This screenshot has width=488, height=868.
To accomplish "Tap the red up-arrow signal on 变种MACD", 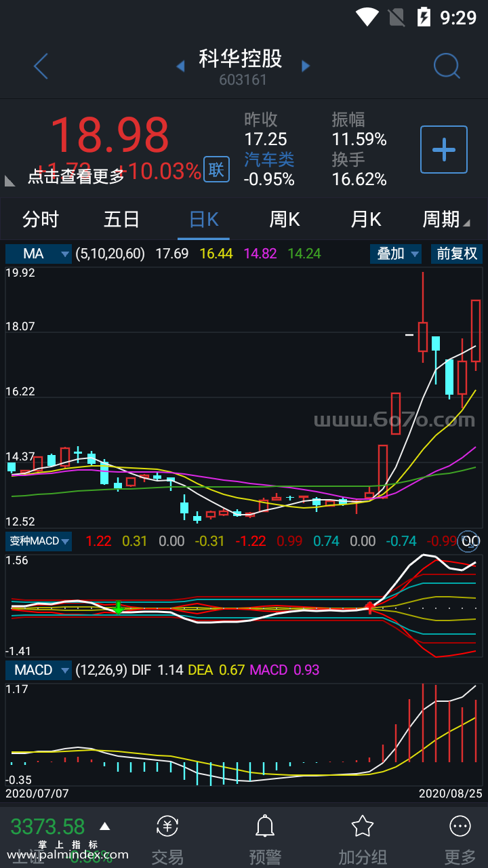I will pos(370,607).
